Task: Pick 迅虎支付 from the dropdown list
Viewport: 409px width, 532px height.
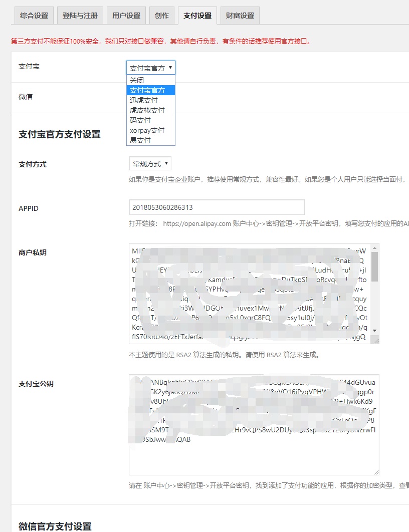Action: 151,100
